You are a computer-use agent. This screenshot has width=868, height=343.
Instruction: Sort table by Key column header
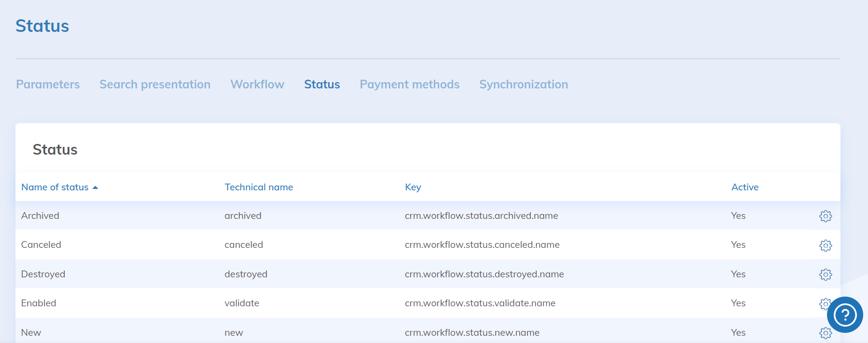413,187
